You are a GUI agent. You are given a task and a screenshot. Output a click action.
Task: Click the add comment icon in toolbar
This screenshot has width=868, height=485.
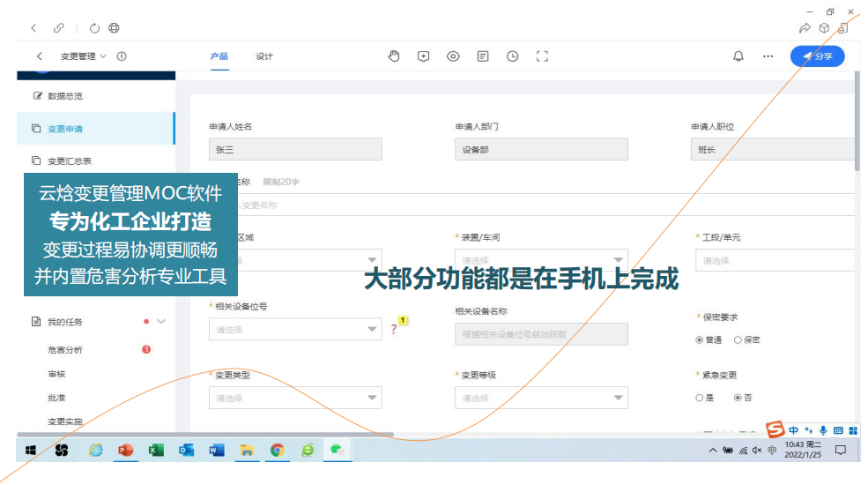[x=423, y=56]
